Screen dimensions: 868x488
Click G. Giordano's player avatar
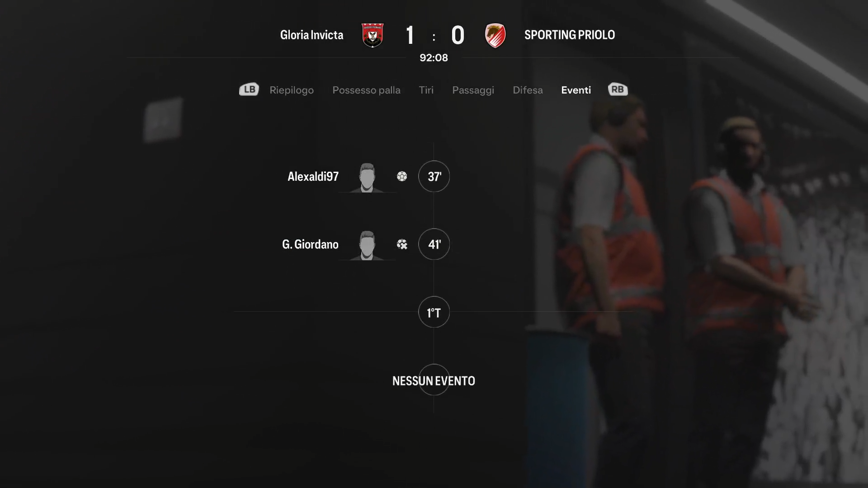pos(367,245)
